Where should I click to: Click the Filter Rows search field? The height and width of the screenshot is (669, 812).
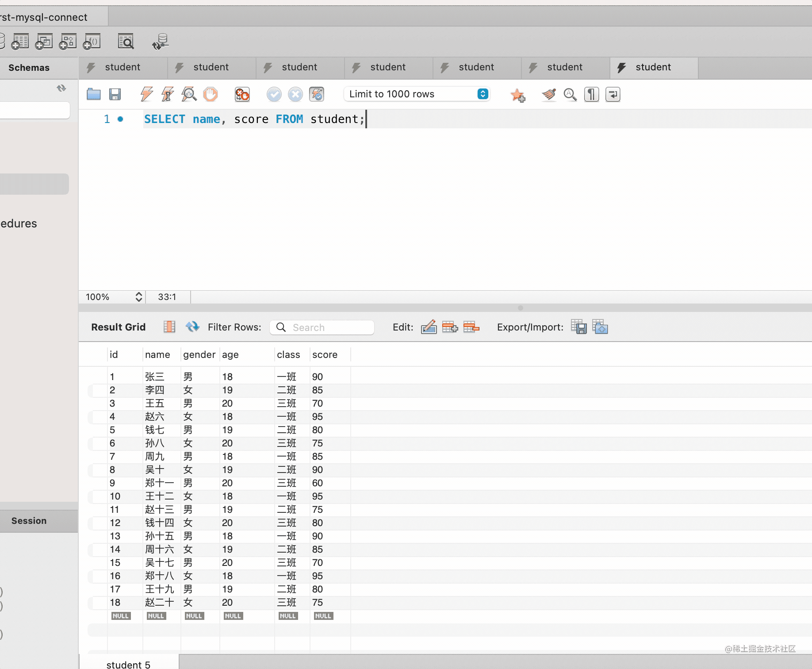click(327, 327)
